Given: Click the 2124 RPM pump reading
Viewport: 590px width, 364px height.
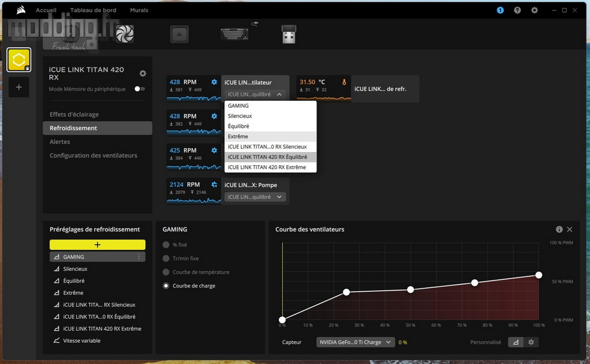Looking at the screenshot, I should point(185,185).
